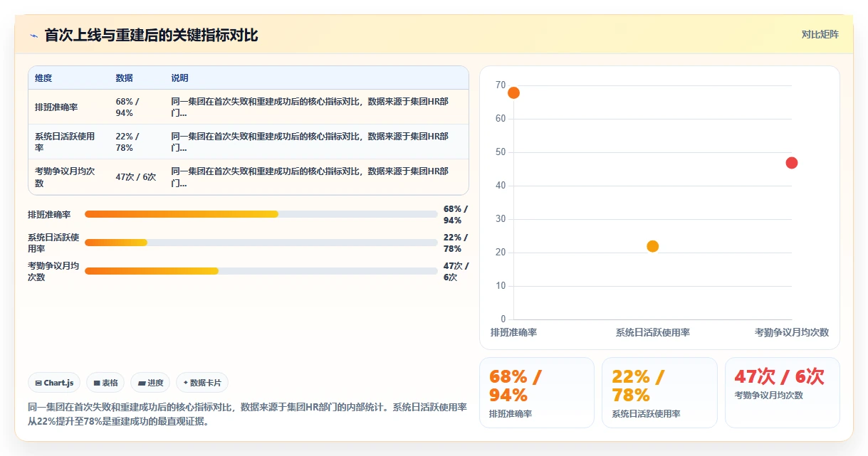Click the 系统日活跃使用率 progress bar
This screenshot has width=868, height=456.
point(261,243)
